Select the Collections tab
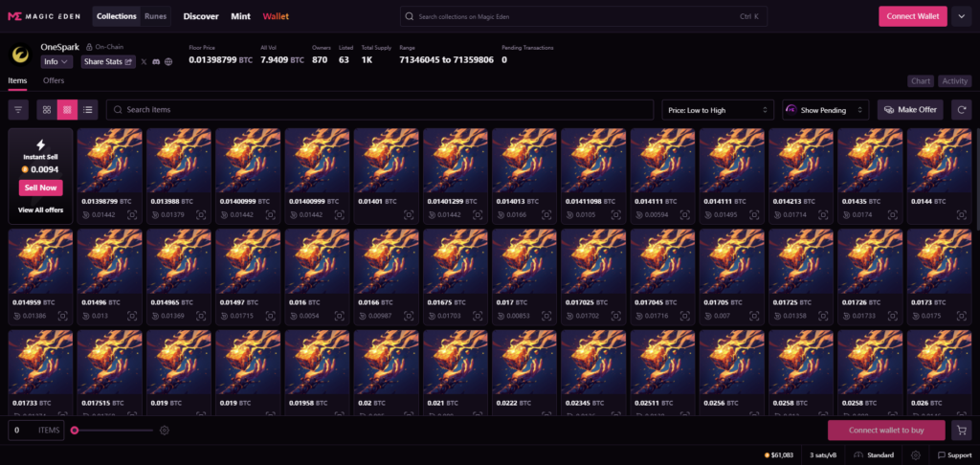The image size is (980, 465). click(x=116, y=16)
